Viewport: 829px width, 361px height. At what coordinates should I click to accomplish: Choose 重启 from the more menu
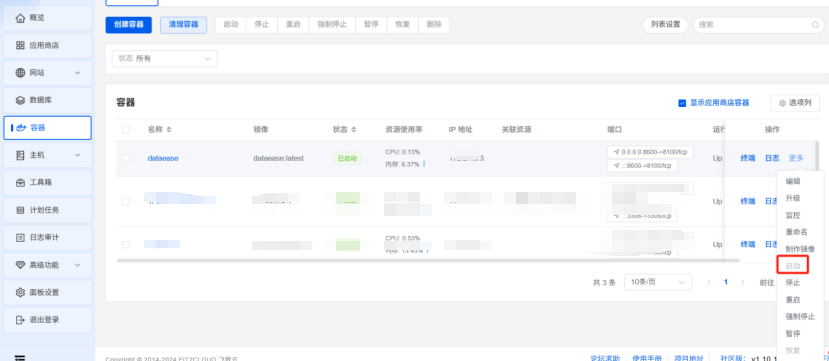(793, 300)
